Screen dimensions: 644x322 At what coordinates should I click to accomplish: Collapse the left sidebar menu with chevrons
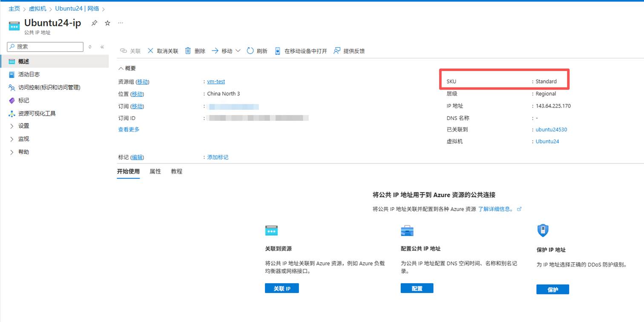[102, 47]
